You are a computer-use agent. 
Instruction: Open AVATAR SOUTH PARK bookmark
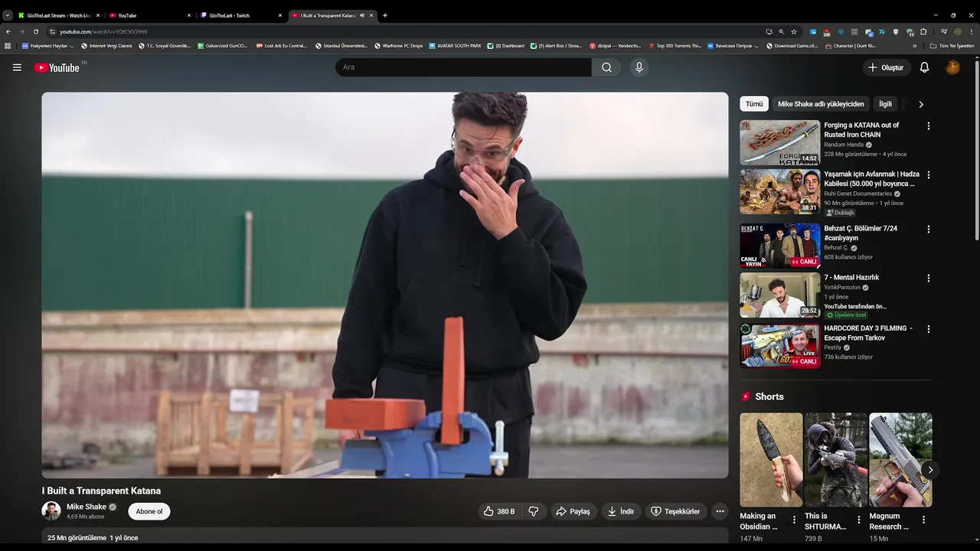(455, 46)
